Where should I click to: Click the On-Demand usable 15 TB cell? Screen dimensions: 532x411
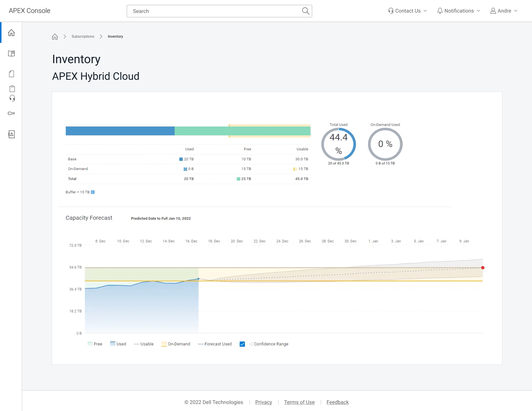pos(301,169)
